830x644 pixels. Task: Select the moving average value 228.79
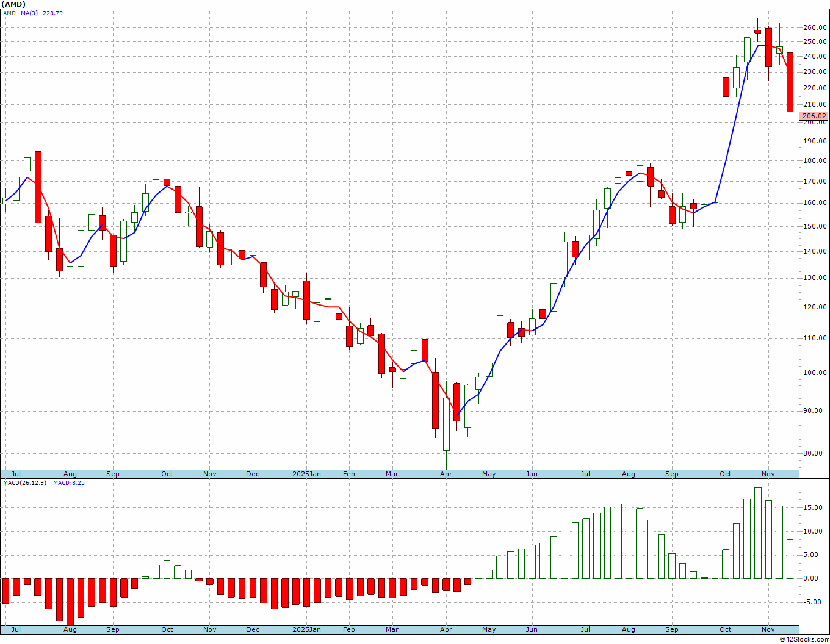pyautogui.click(x=52, y=13)
